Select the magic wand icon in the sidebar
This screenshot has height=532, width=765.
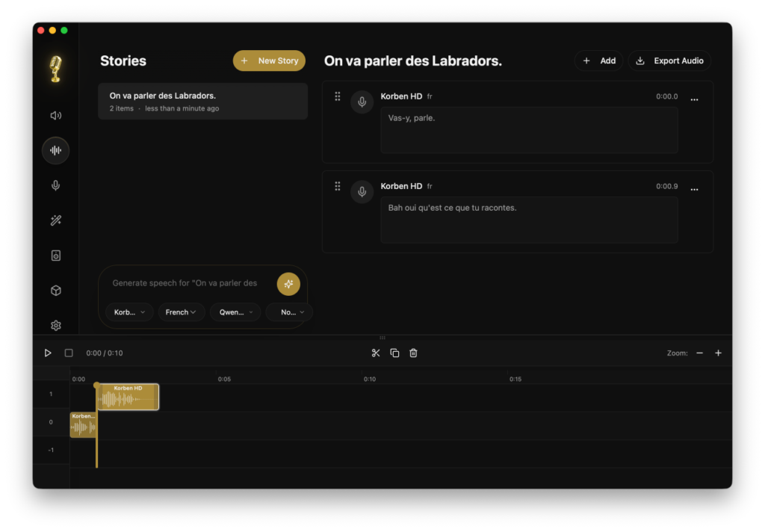[x=55, y=220]
